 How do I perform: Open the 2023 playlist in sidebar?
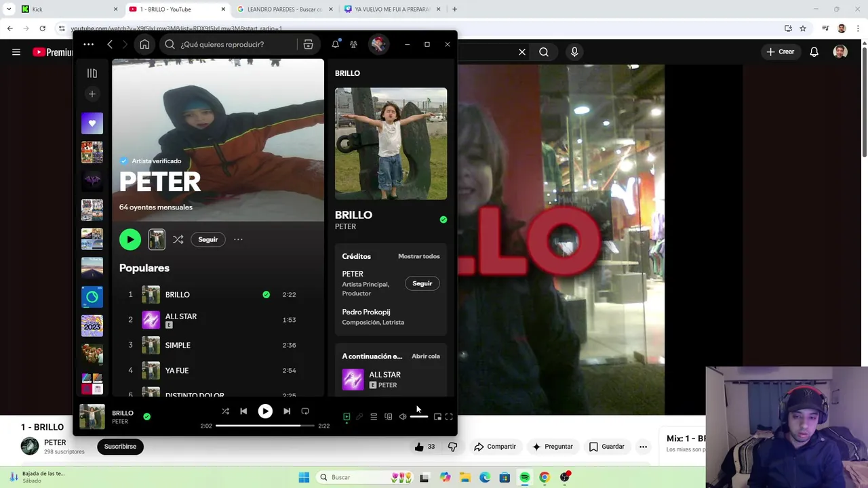coord(92,325)
